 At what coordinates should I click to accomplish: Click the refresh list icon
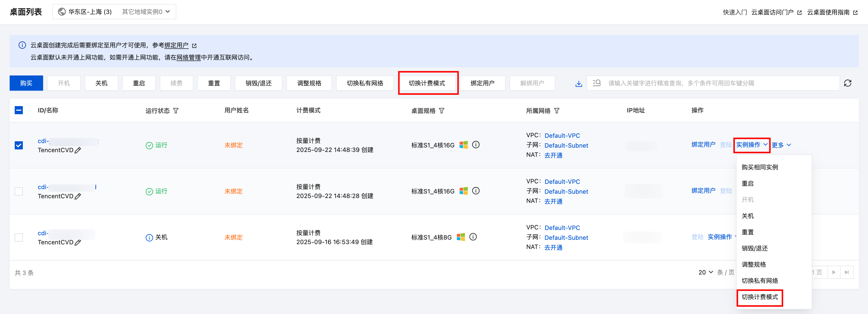[x=847, y=83]
